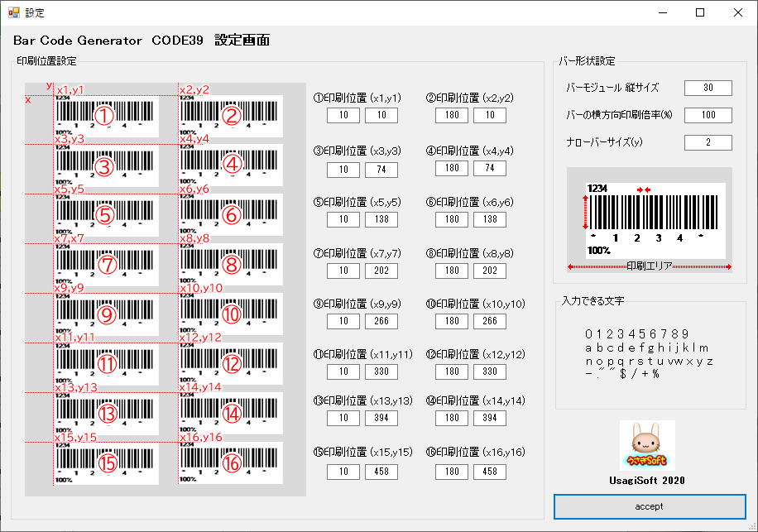
Task: Click barcode thumbnail number ⑤ in layout
Action: pos(106,215)
